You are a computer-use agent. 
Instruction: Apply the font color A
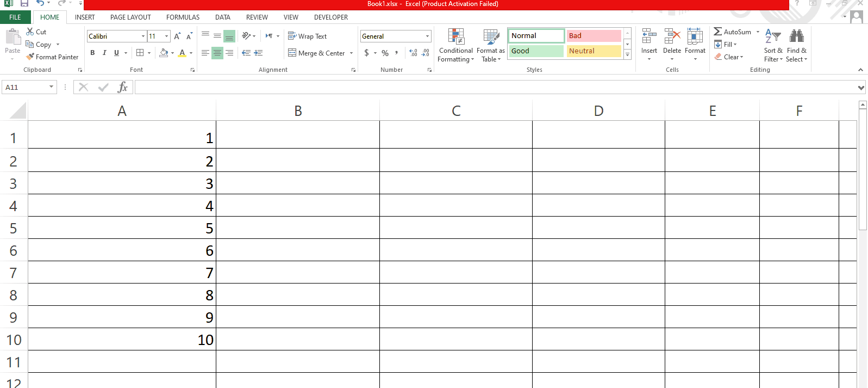(182, 53)
